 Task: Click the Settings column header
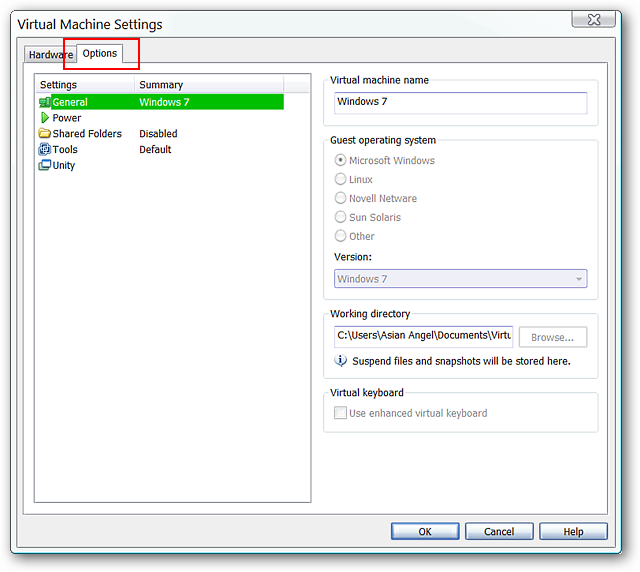pyautogui.click(x=85, y=85)
